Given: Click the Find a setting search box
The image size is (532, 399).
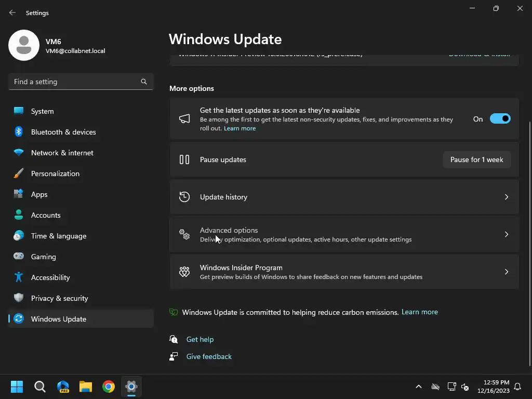Looking at the screenshot, I should (x=81, y=82).
